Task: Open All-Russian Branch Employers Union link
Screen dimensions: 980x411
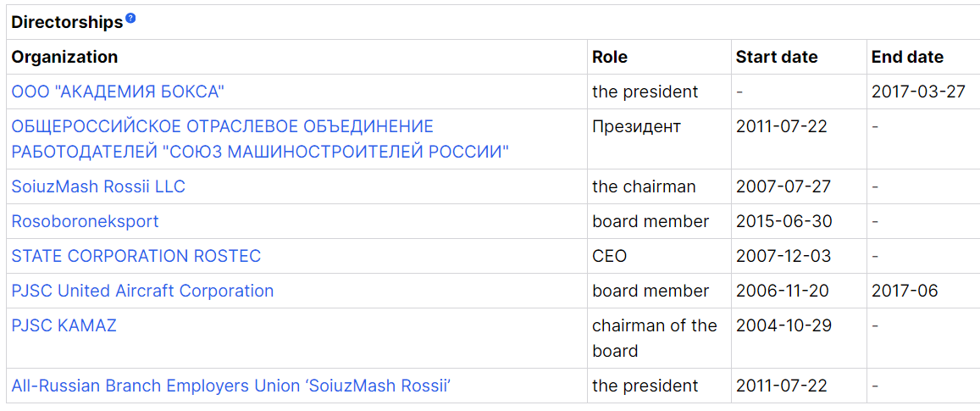Action: [x=230, y=386]
